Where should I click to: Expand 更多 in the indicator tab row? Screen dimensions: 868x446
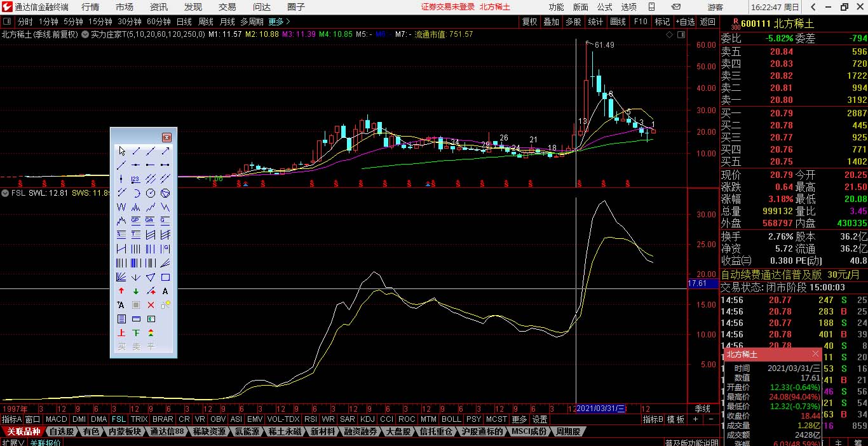519,419
